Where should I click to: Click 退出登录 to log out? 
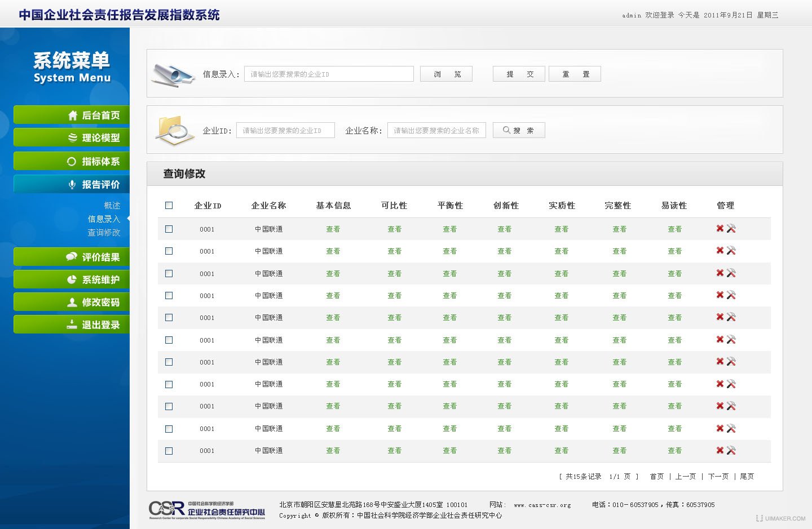[x=72, y=324]
